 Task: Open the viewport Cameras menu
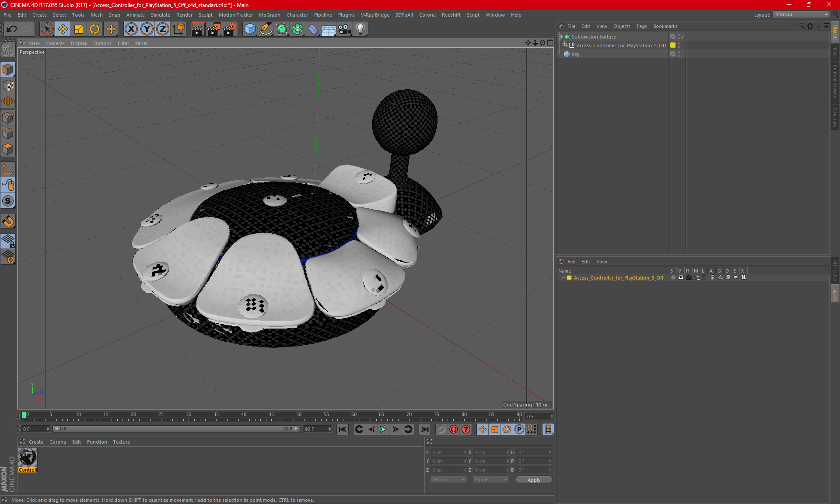55,43
